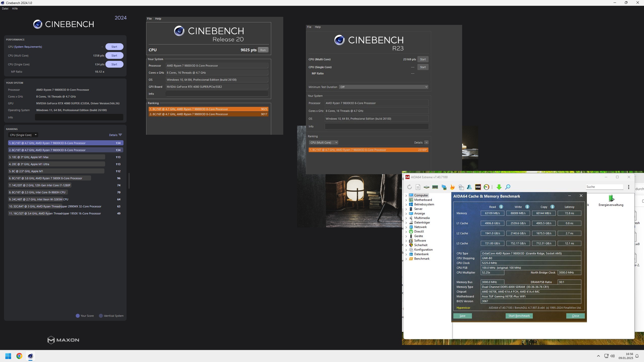Toggle the OSD panel icon in AIDA64
Image resolution: width=644 pixels, height=362 pixels.
pyautogui.click(x=478, y=187)
